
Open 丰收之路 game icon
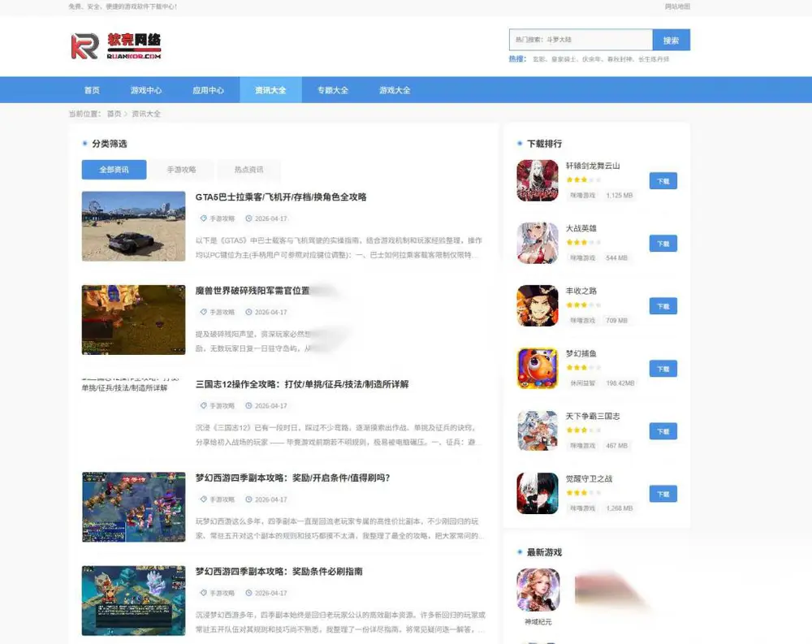tap(538, 305)
